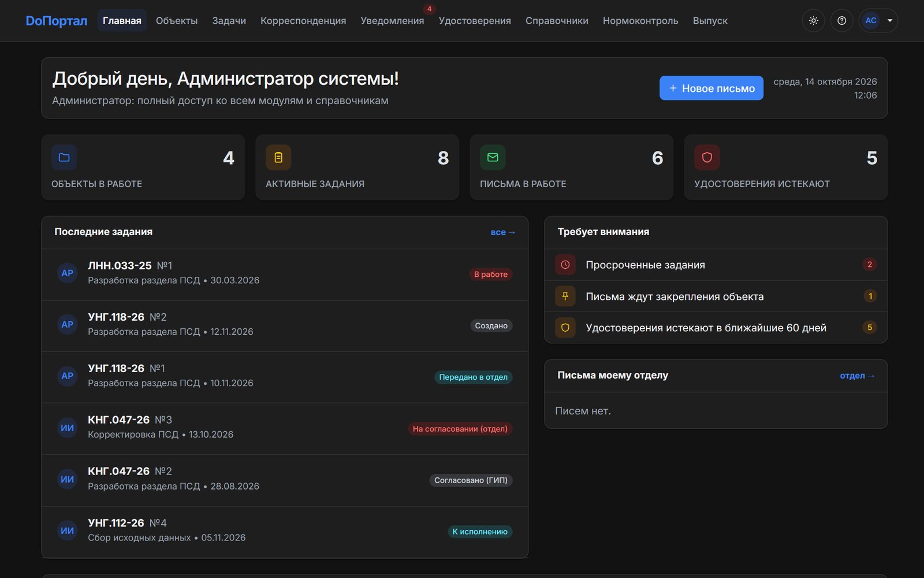Click the В работе status badge
Image resolution: width=924 pixels, height=578 pixels.
click(491, 275)
